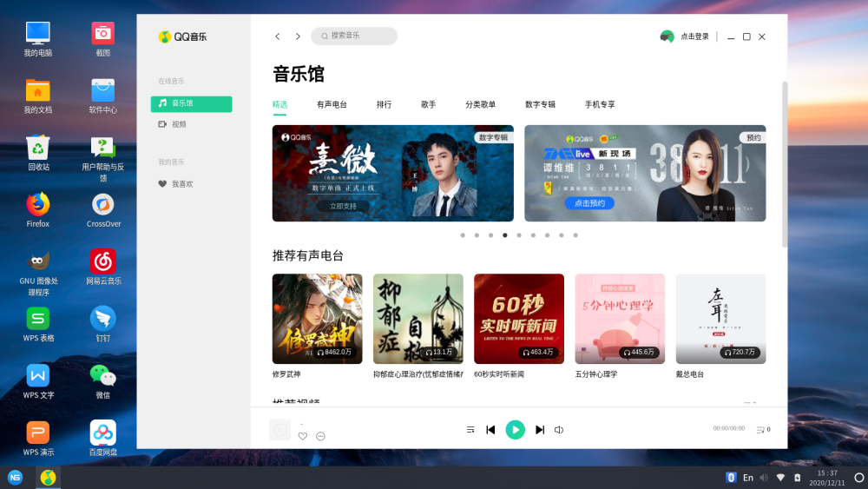Launch 百度网盘 from the desktop
The height and width of the screenshot is (489, 868).
[x=103, y=438]
